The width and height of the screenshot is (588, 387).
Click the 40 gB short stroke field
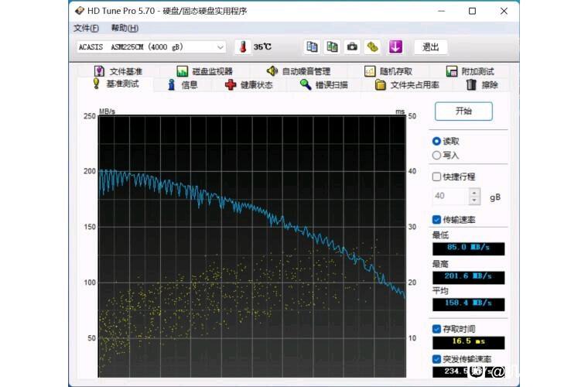451,196
